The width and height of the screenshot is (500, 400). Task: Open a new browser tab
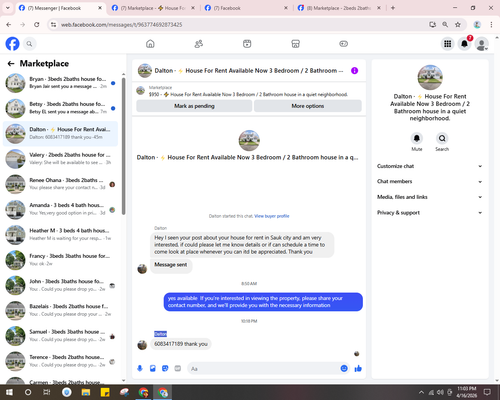click(393, 8)
